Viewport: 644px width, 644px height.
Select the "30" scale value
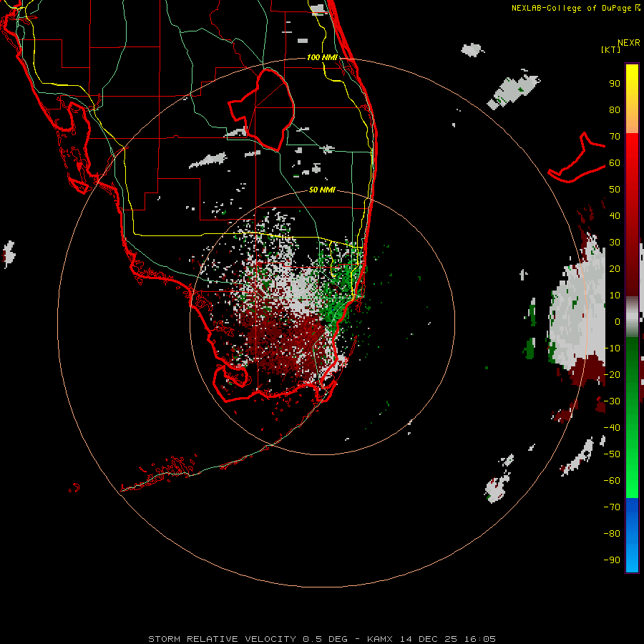tap(615, 243)
